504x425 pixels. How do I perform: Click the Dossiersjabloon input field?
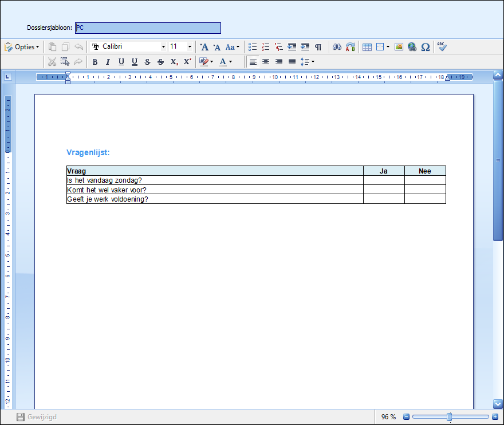coord(148,28)
